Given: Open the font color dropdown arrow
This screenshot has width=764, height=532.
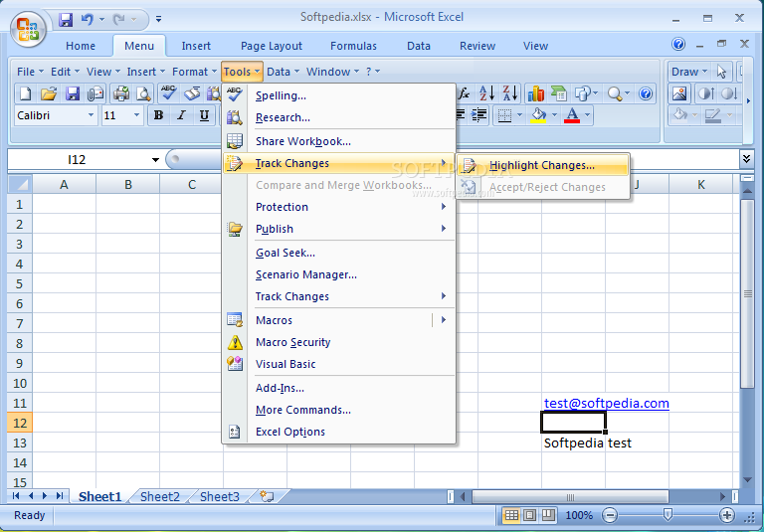Looking at the screenshot, I should 587,115.
